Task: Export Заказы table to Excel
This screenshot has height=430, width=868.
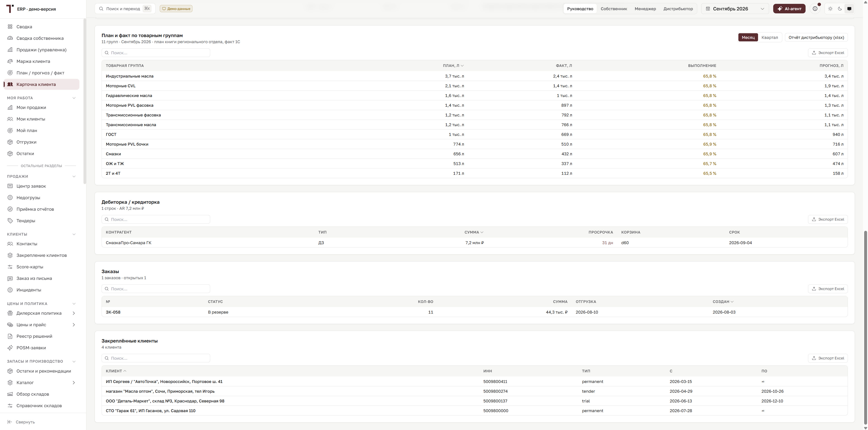Action: [828, 289]
